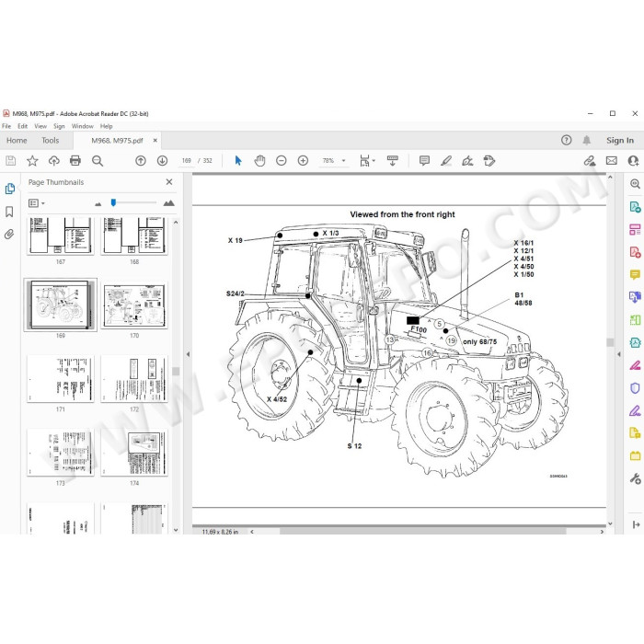Screen dimensions: 644x644
Task: Open the View menu
Action: coord(40,126)
